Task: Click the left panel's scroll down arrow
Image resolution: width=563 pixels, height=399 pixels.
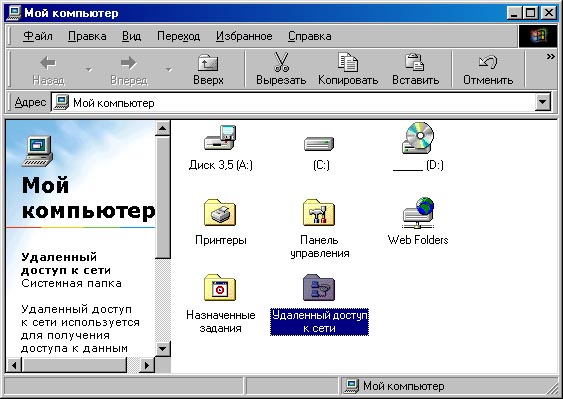Action: click(163, 348)
